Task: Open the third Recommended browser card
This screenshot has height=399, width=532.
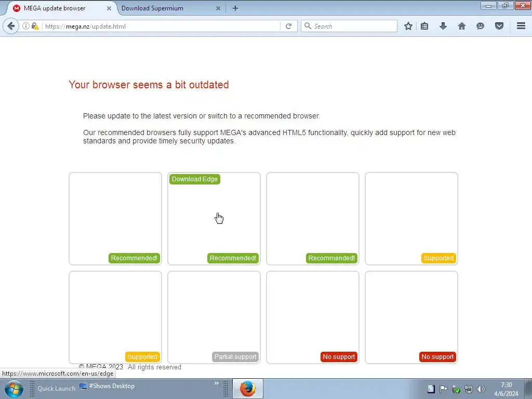Action: pos(313,219)
